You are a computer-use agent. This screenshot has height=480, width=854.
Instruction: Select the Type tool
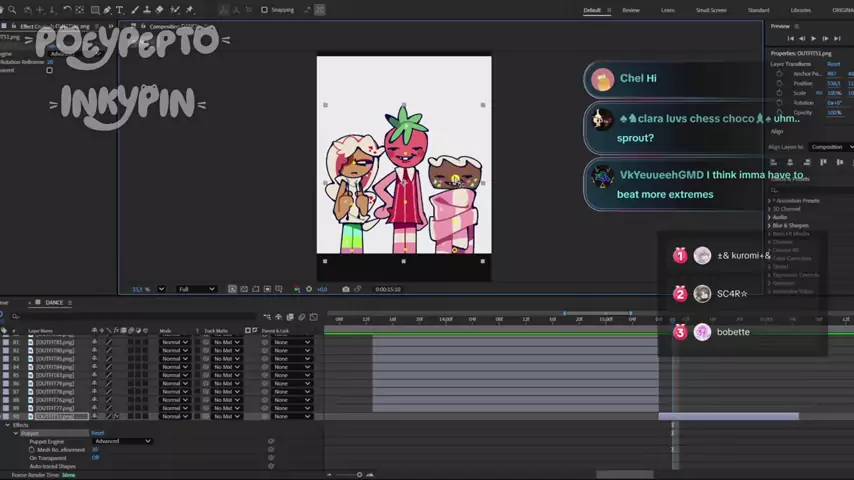click(120, 10)
